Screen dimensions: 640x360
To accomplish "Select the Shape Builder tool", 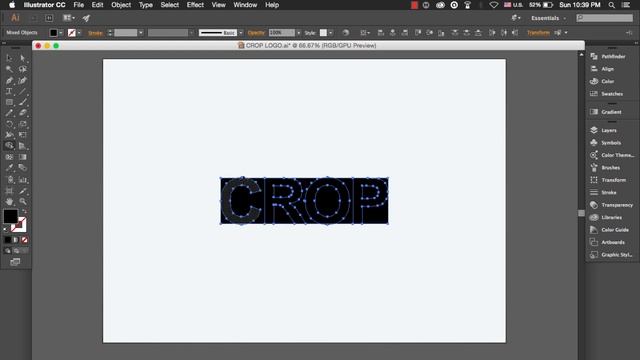I will [x=9, y=146].
